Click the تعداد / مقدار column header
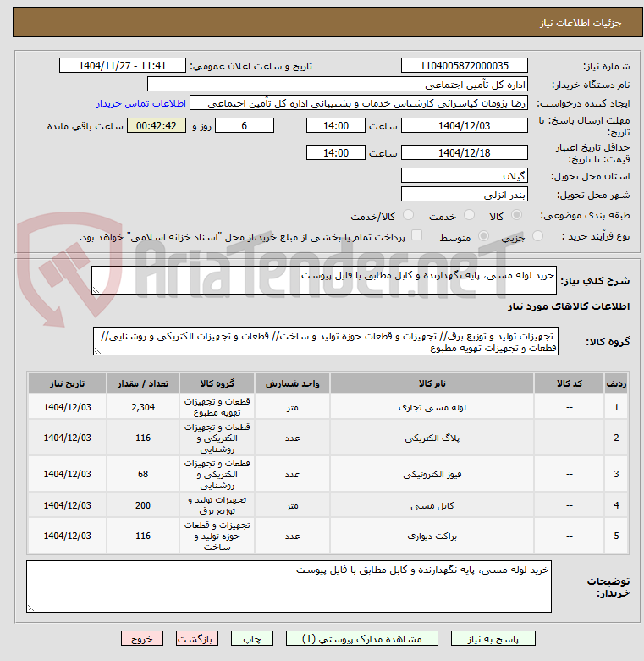The width and height of the screenshot is (644, 661). pyautogui.click(x=143, y=383)
